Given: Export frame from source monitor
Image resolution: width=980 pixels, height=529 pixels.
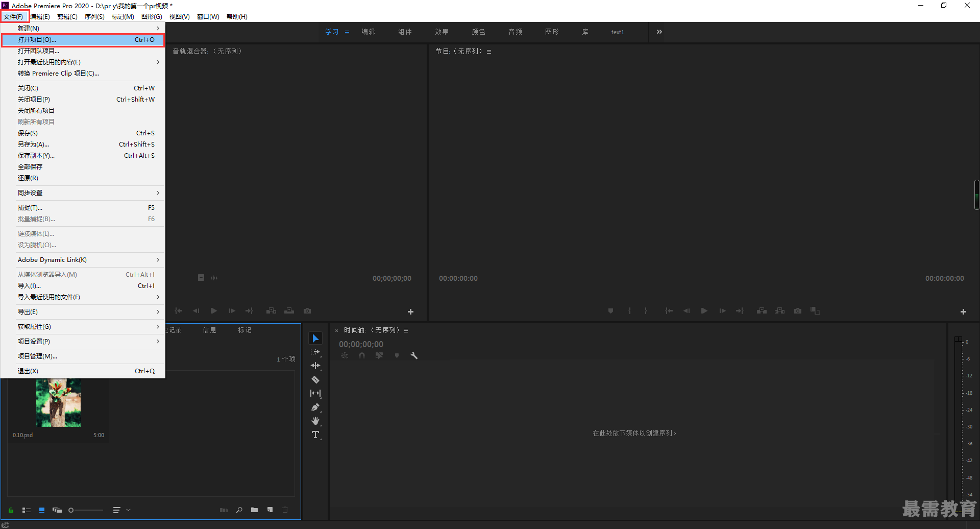Looking at the screenshot, I should point(307,310).
